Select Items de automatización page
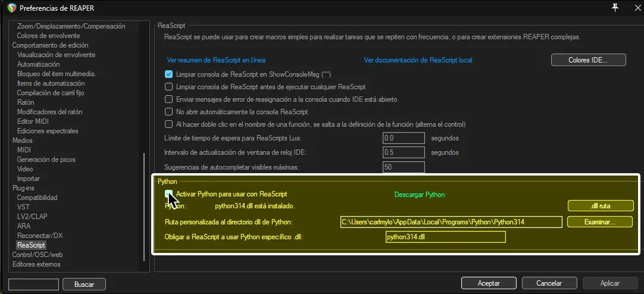Image resolution: width=644 pixels, height=294 pixels. (x=51, y=83)
